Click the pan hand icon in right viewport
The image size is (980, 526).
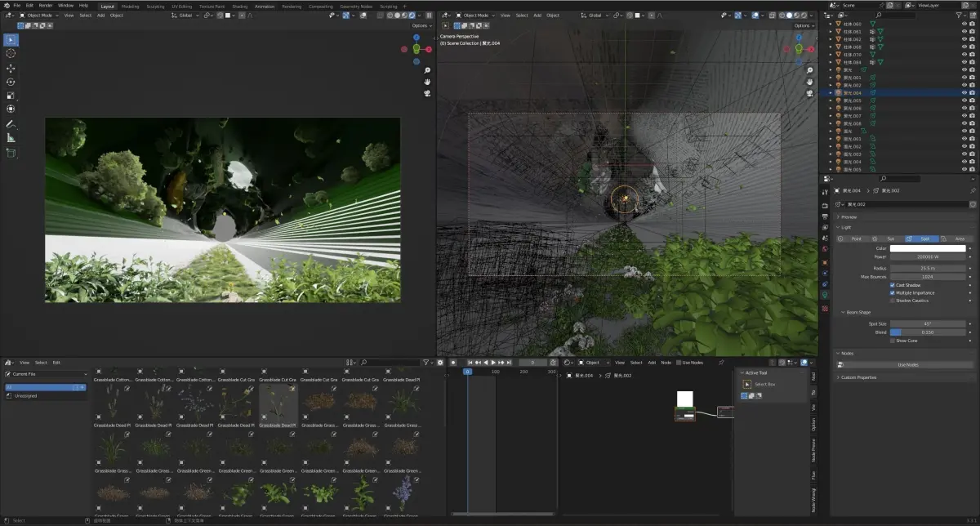(809, 82)
